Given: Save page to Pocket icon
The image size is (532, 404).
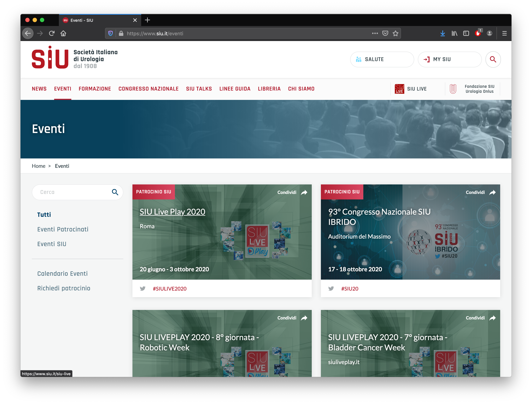Looking at the screenshot, I should click(x=385, y=33).
